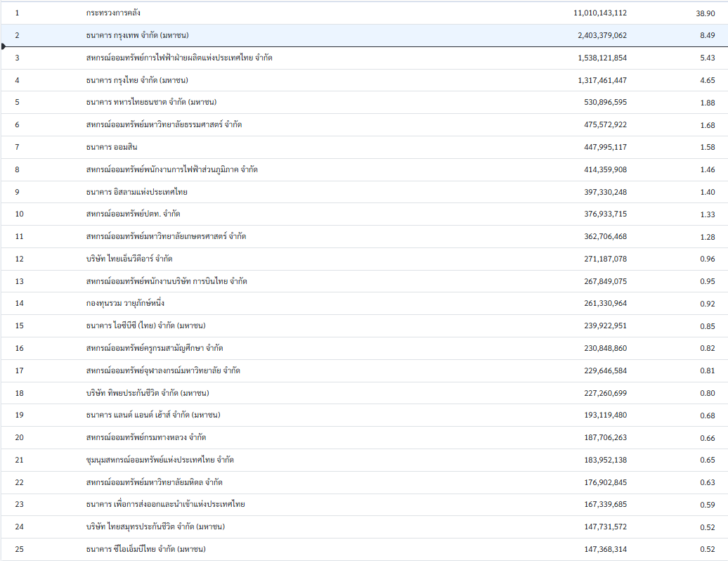Screen dimensions: 728x561
Task: Click share count 447,995,117
Action: point(606,147)
